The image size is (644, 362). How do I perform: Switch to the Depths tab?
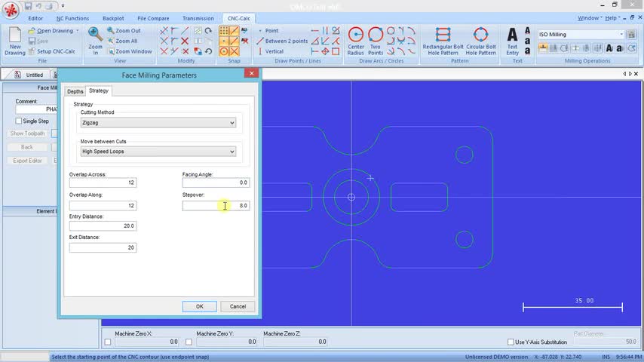pyautogui.click(x=75, y=91)
